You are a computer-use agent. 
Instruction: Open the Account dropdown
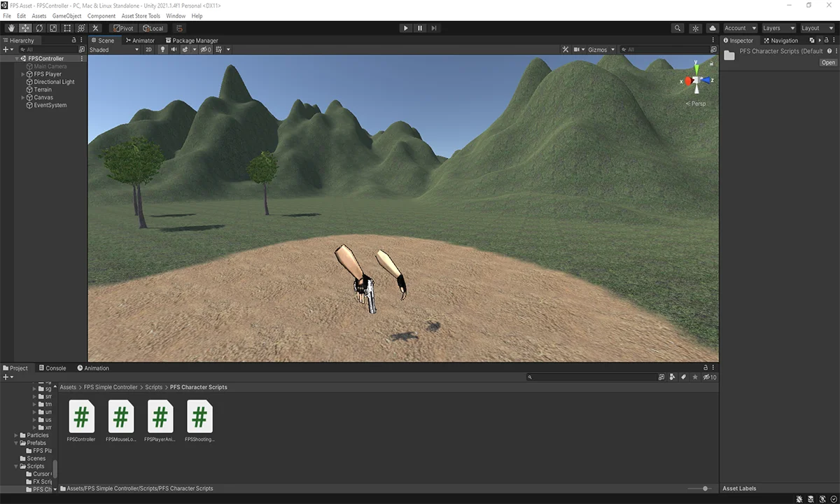coord(741,28)
